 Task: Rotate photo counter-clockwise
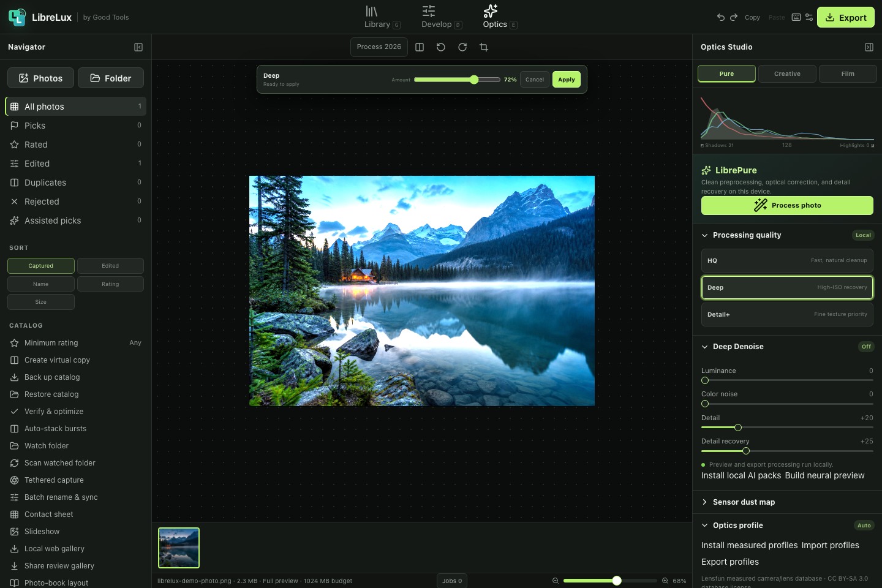(x=441, y=47)
